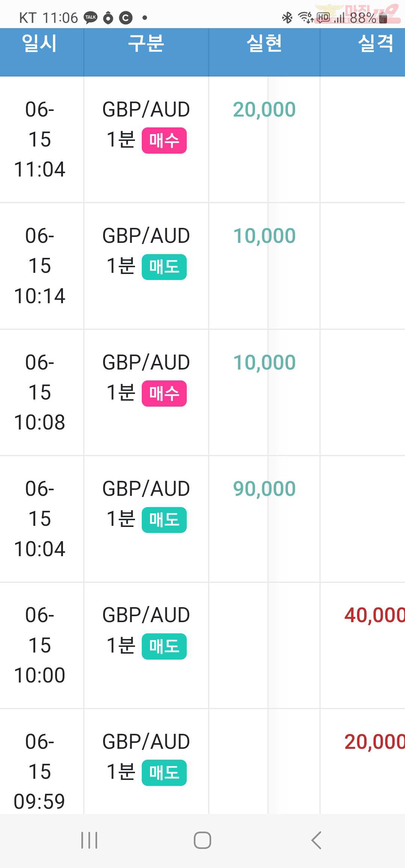Select the 실현 column header
The image size is (405, 868).
pos(264,43)
